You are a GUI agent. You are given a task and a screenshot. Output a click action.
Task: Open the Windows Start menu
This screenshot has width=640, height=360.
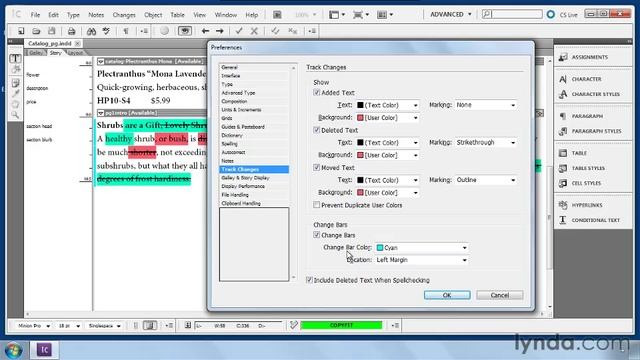point(13,351)
